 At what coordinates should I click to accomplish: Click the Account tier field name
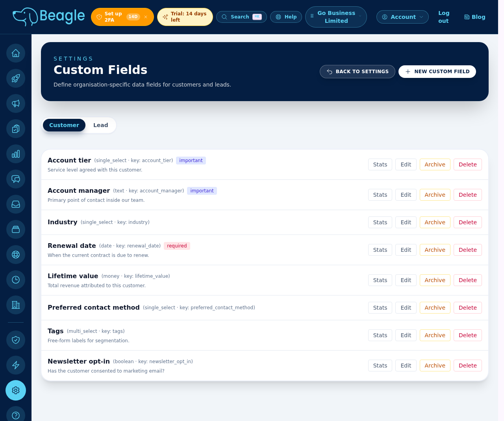click(x=69, y=160)
